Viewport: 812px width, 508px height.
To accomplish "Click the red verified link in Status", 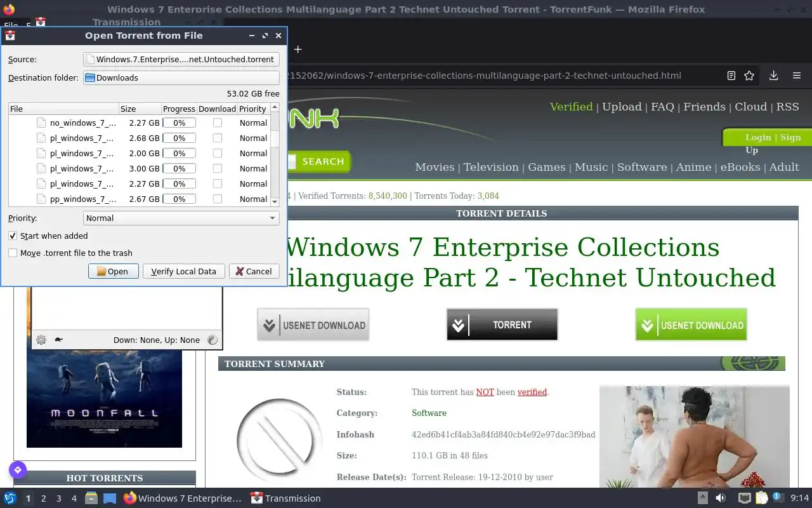I will pyautogui.click(x=532, y=392).
